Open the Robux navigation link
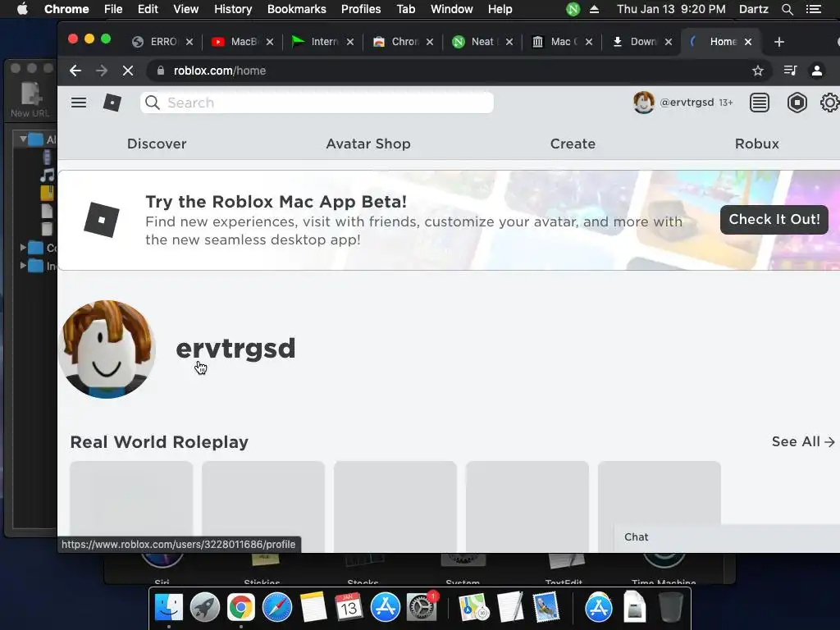Image resolution: width=840 pixels, height=630 pixels. click(x=756, y=144)
